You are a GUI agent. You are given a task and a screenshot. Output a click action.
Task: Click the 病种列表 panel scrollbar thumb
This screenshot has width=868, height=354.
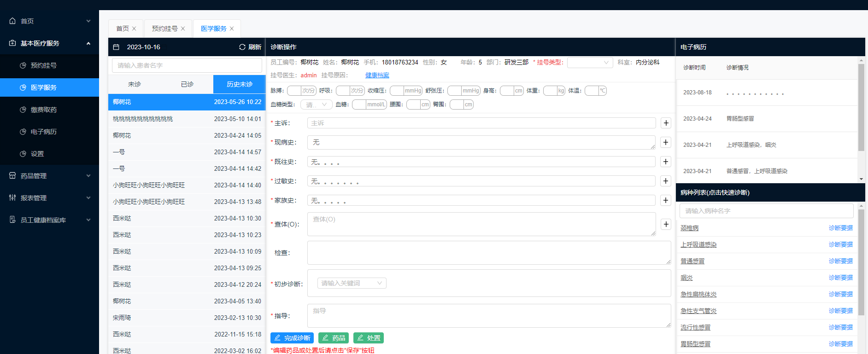[861, 262]
